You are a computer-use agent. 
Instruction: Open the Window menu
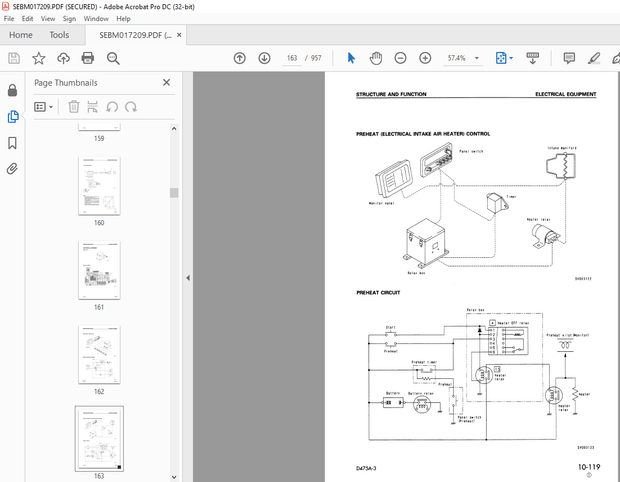96,19
